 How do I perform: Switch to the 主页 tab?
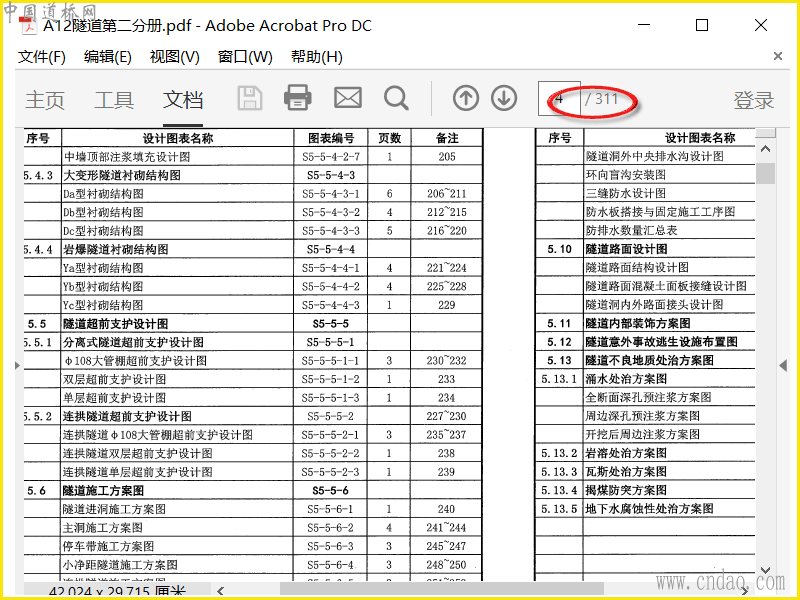pyautogui.click(x=45, y=100)
